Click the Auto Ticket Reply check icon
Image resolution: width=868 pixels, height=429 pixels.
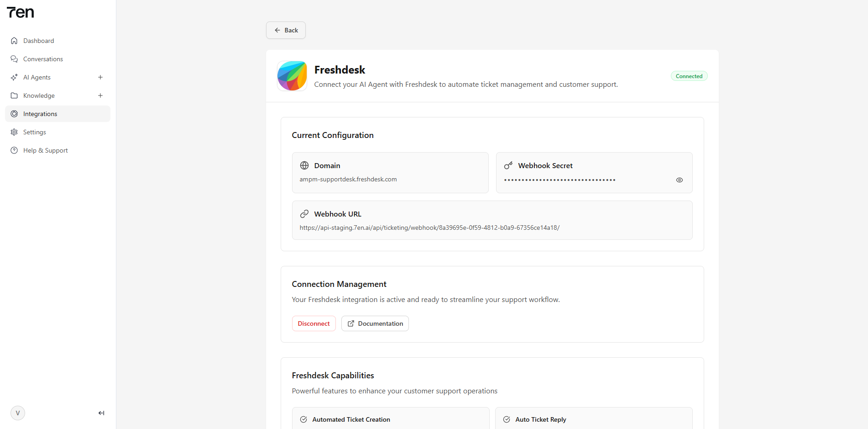(507, 419)
